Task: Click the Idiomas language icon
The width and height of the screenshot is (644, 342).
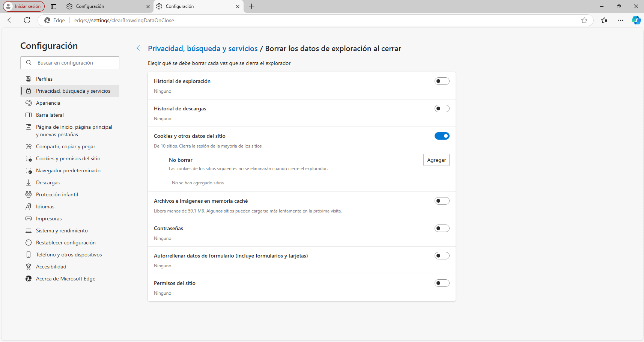Action: tap(29, 206)
